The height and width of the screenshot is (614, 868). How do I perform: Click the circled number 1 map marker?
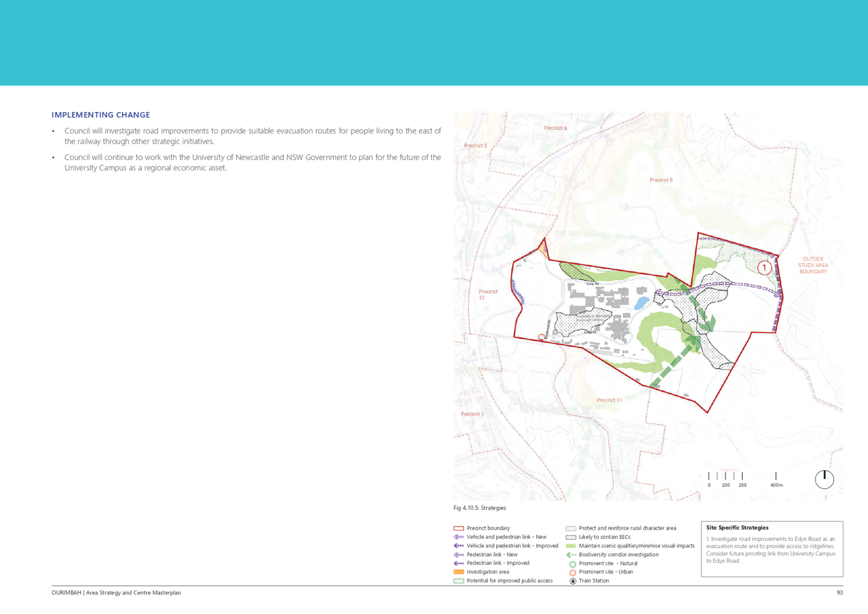pyautogui.click(x=764, y=268)
